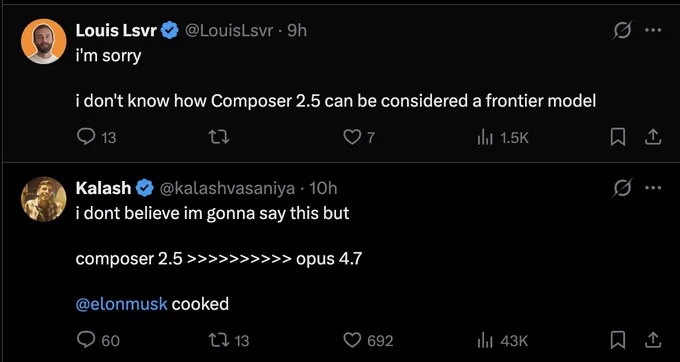Retweet Kalash's post with 13 reposts
The image size is (680, 362).
coord(229,340)
